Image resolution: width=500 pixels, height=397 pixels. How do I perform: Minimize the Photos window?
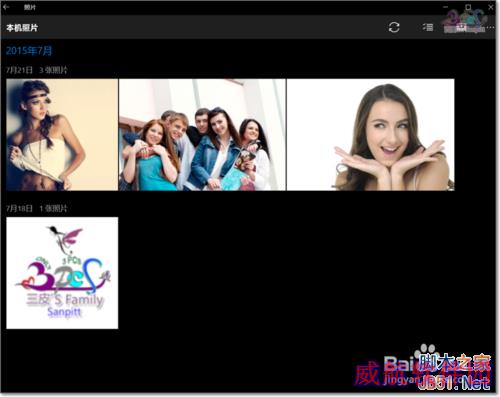(445, 7)
